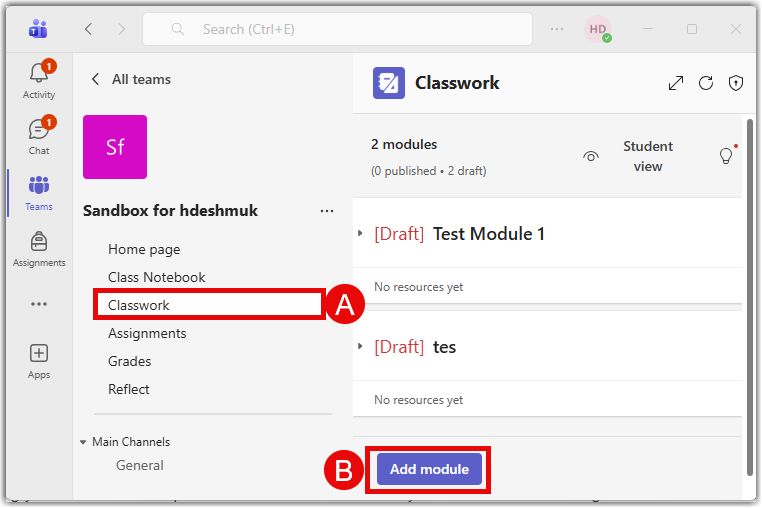Toggle Student view with eye icon

[x=590, y=156]
